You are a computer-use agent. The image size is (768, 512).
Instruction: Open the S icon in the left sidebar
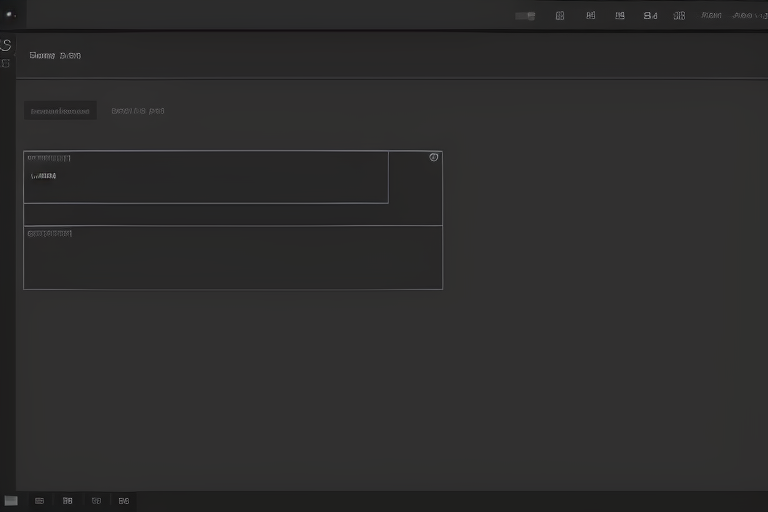[x=6, y=46]
